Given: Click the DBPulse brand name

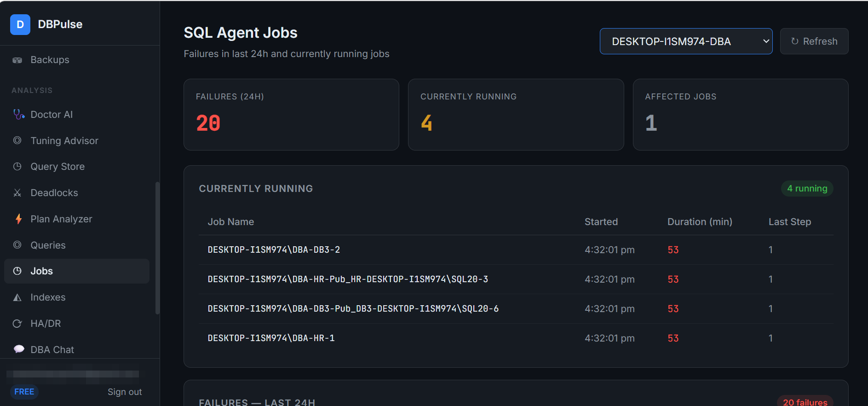Looking at the screenshot, I should pos(60,24).
